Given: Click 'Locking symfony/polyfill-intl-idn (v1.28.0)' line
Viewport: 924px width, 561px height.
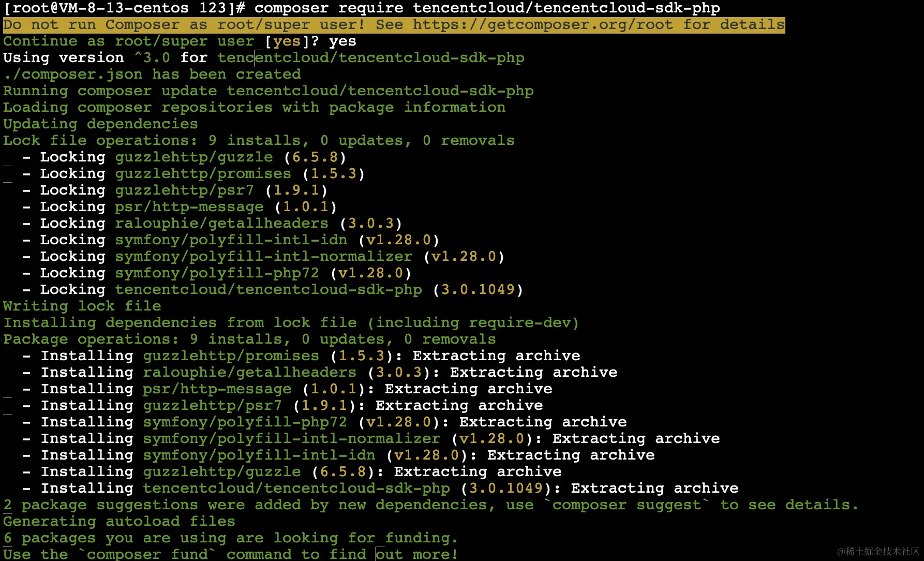Looking at the screenshot, I should click(x=231, y=240).
